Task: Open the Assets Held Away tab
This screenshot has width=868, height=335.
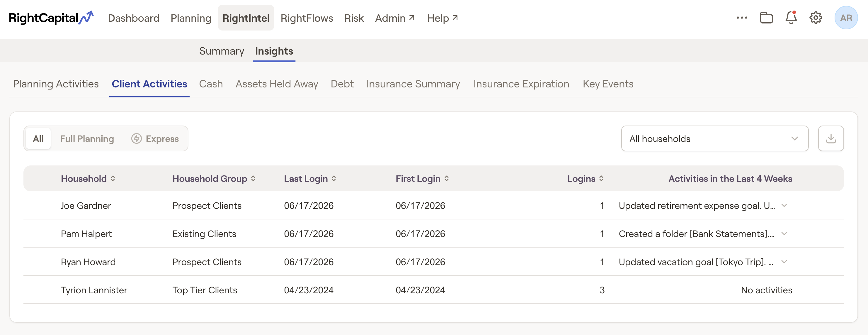Action: [x=277, y=84]
